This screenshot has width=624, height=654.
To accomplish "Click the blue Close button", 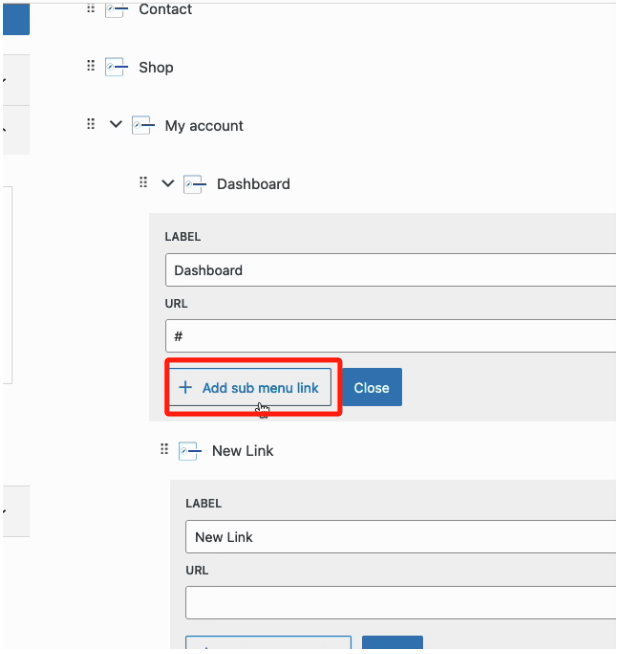I will (x=371, y=388).
